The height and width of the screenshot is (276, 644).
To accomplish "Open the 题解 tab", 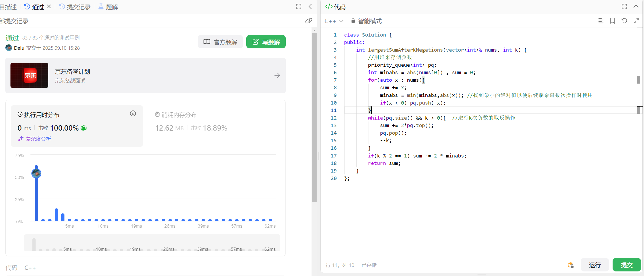I will click(108, 7).
